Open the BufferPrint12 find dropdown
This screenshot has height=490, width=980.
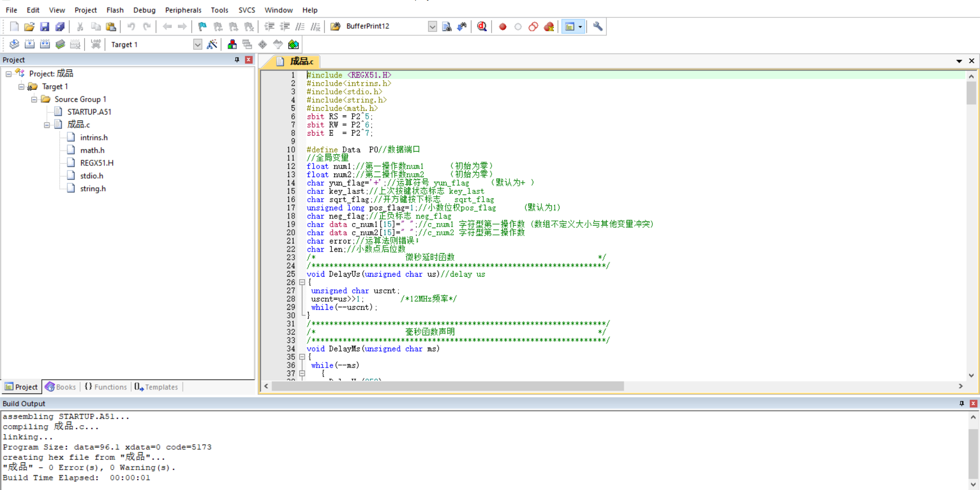(432, 27)
